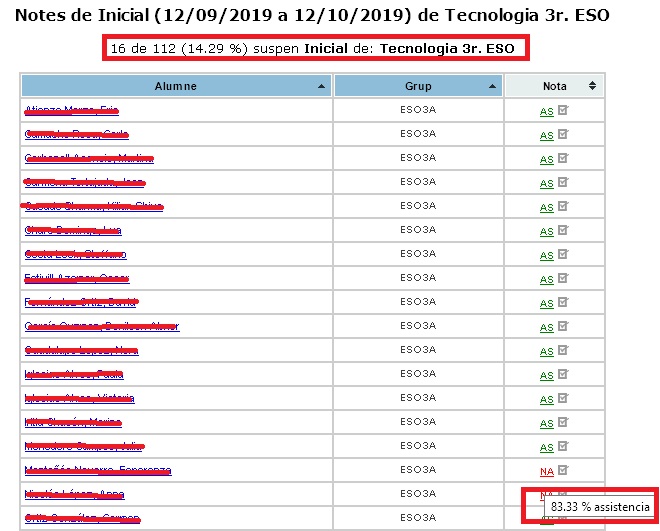Open the student name link in the tenth row
Screen dimensions: 660x531
tap(102, 327)
